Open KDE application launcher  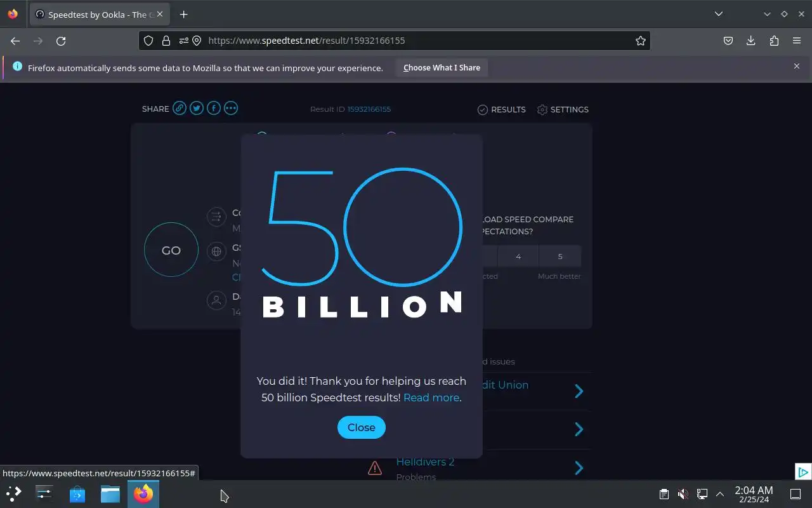[14, 493]
